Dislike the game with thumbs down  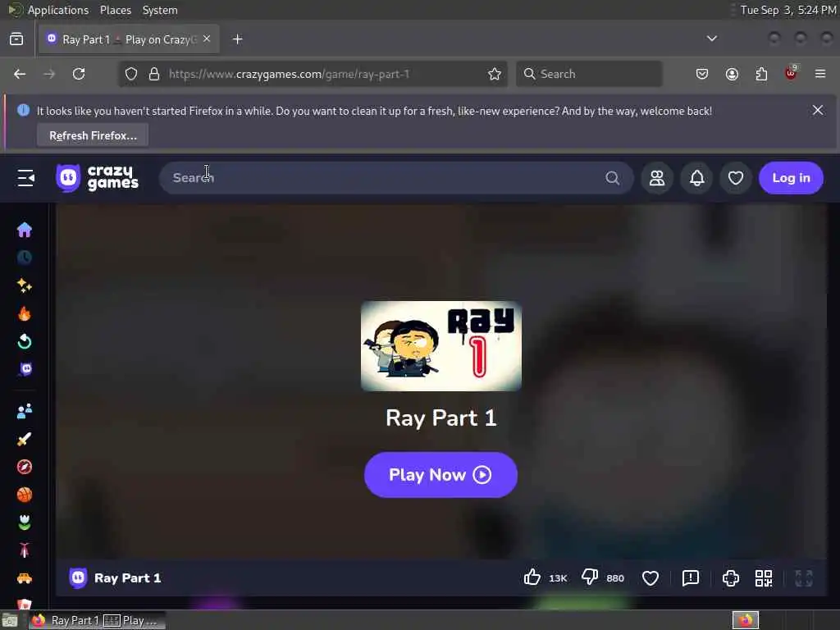point(590,577)
